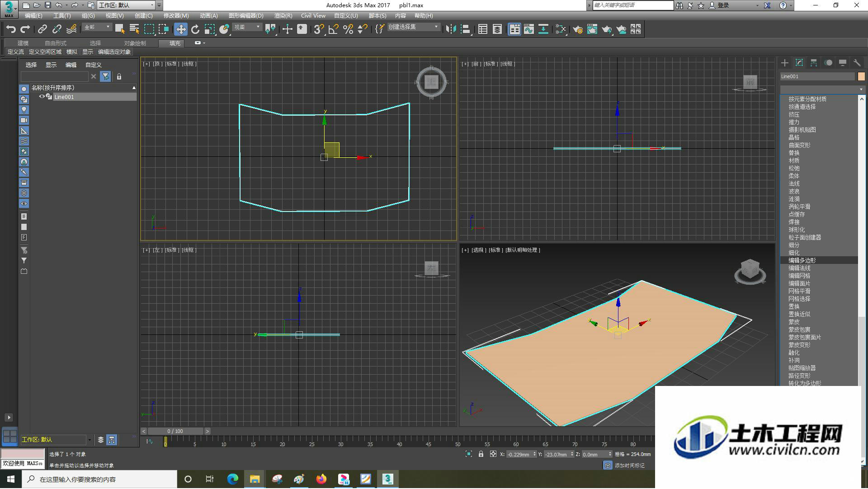
Task: Click the Redo arrow in main toolbar
Action: point(25,29)
